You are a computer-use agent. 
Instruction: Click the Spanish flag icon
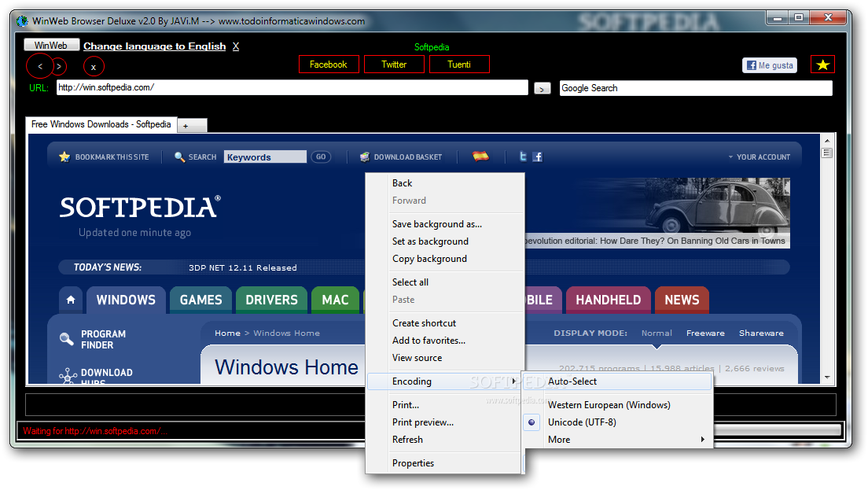coord(480,157)
